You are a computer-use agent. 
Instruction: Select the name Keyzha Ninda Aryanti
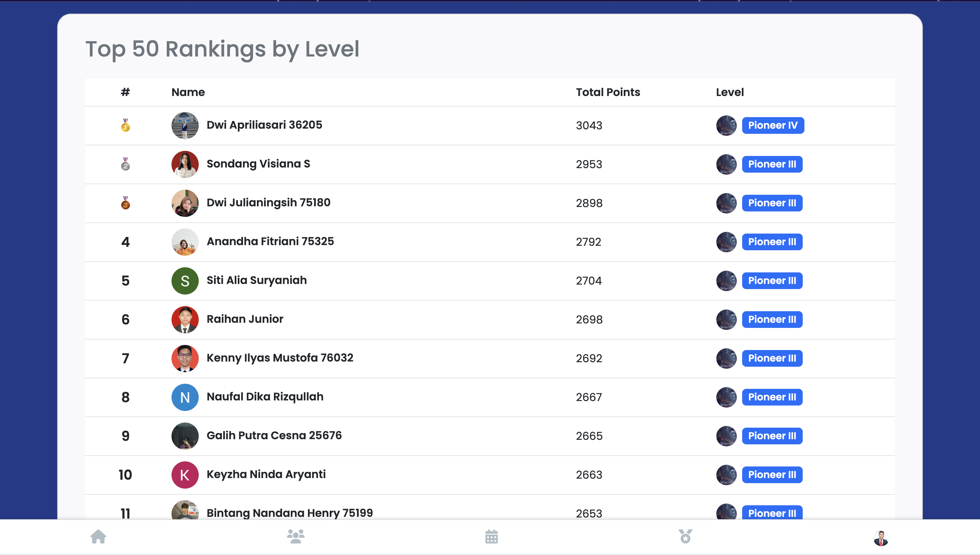[266, 475]
